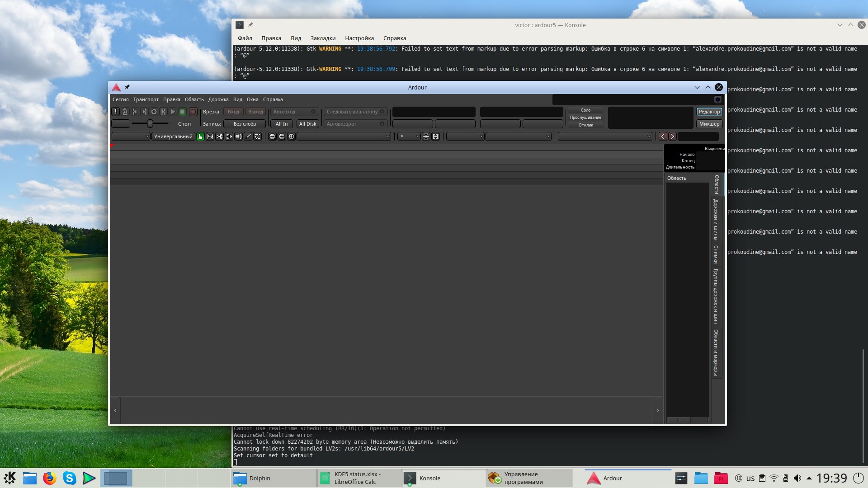Open the Без слоёв record mode dropdown
This screenshot has height=488, width=868.
[245, 124]
